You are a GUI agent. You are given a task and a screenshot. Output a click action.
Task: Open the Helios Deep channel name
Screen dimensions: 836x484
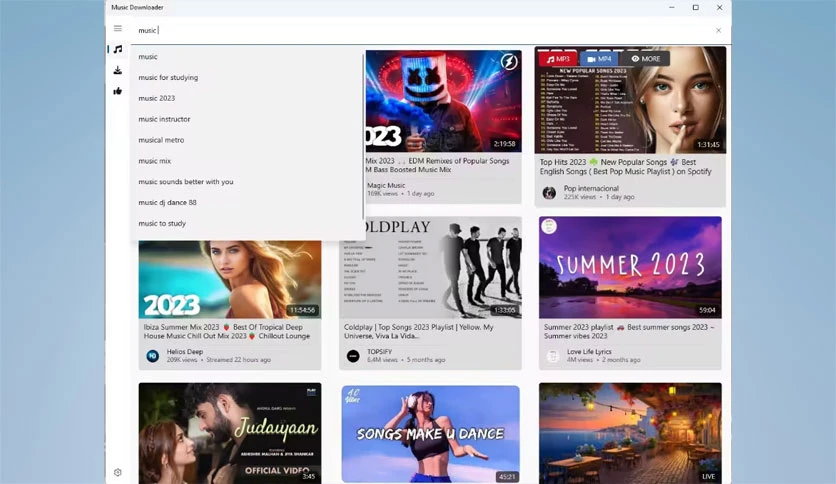(x=184, y=352)
